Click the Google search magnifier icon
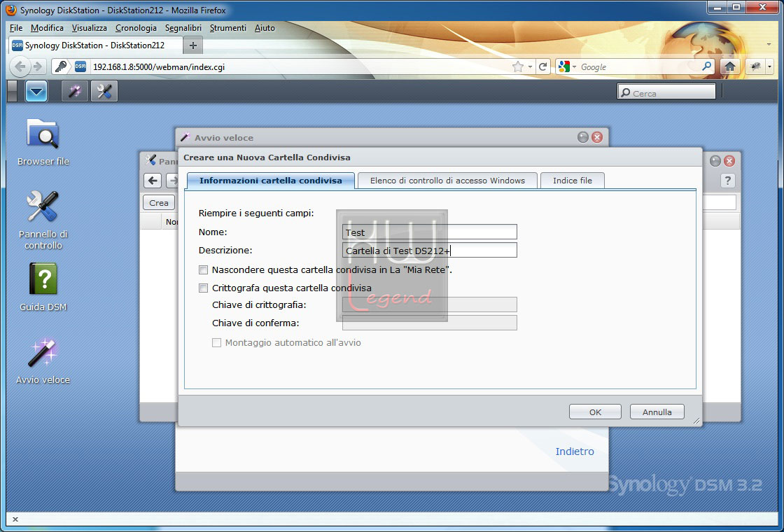The width and height of the screenshot is (784, 532). pyautogui.click(x=707, y=66)
